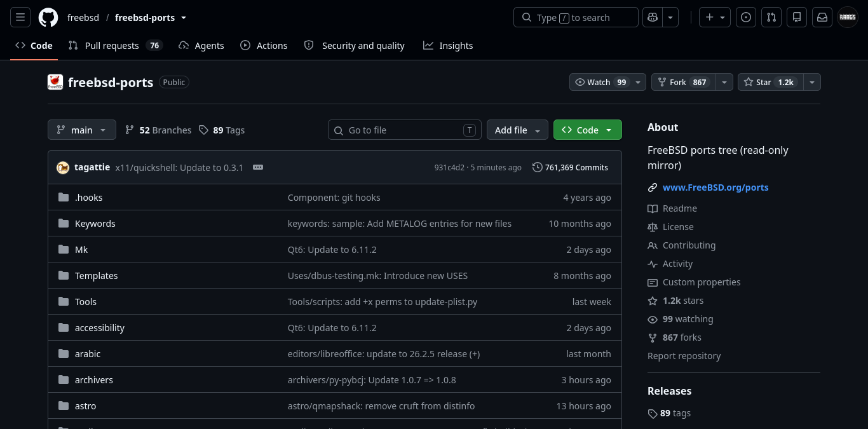Open pull requests icon in header
Image resolution: width=868 pixels, height=429 pixels.
coord(771,17)
